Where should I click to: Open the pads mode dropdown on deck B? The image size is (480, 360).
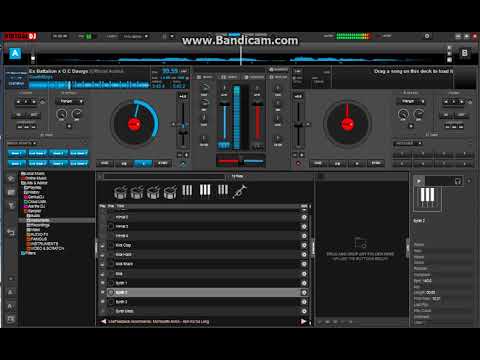[x=408, y=143]
